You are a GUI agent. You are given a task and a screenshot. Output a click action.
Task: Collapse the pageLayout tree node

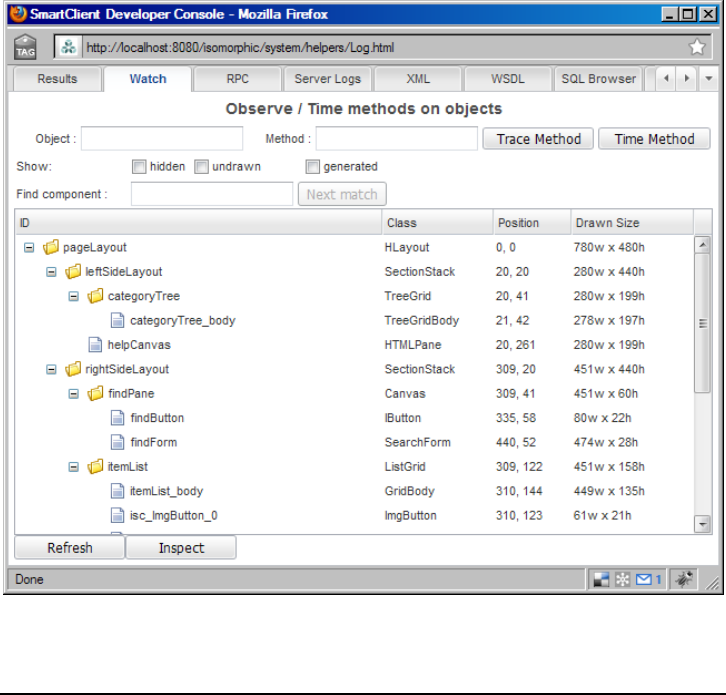click(x=29, y=248)
